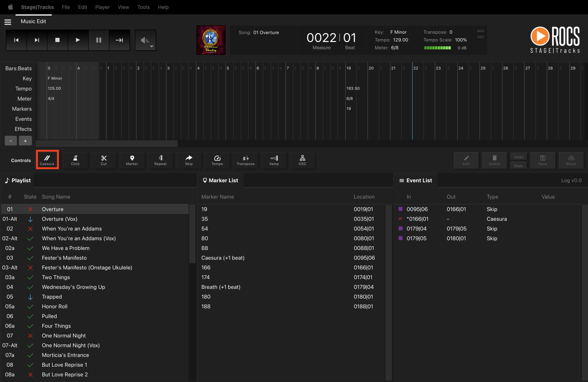Open the Transpose control
The width and height of the screenshot is (588, 382).
coord(245,160)
